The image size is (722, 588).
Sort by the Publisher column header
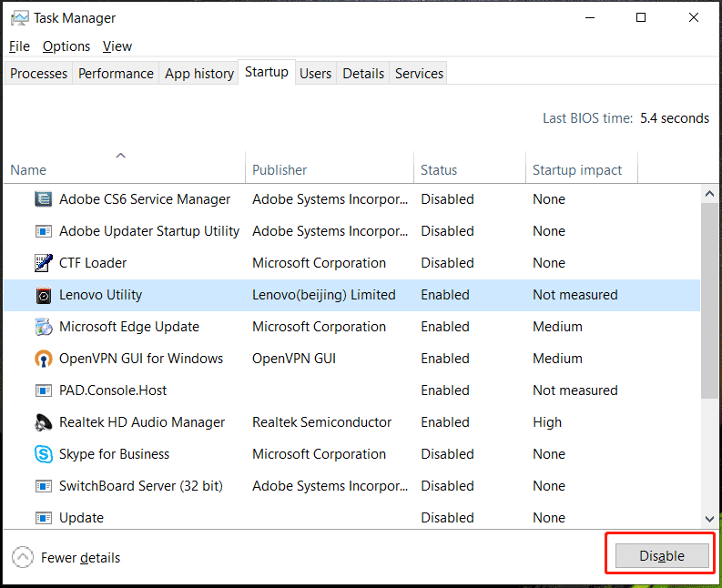(330, 167)
